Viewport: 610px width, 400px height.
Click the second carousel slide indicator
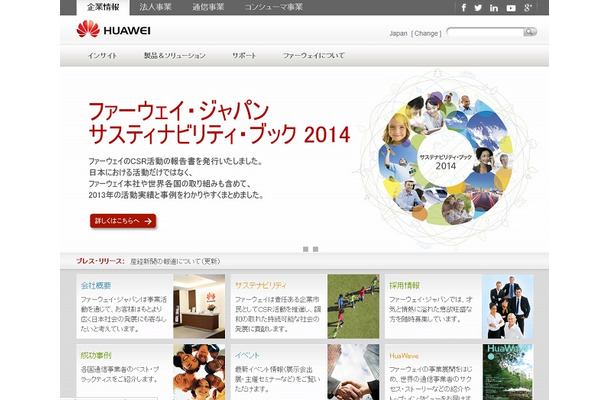[316, 249]
